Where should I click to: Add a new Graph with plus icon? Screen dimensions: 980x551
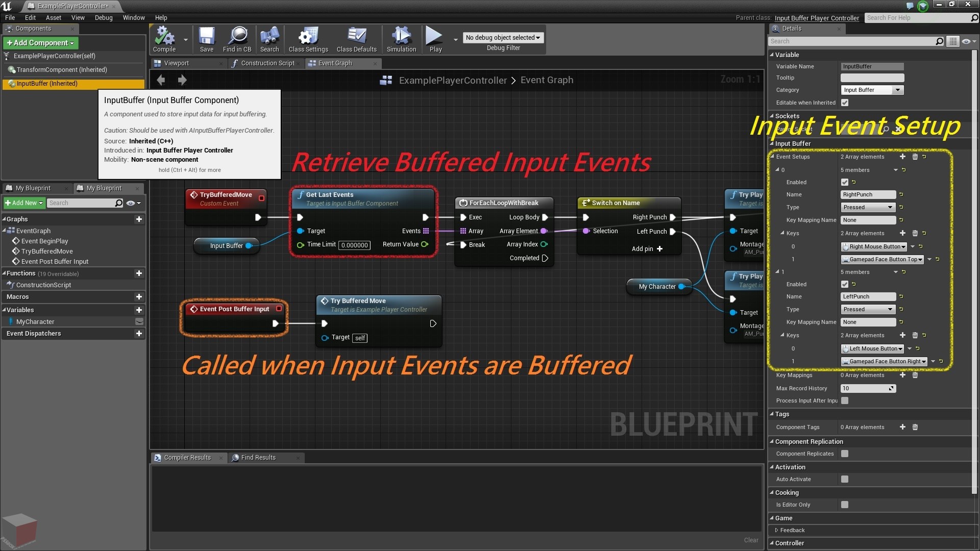pyautogui.click(x=139, y=219)
